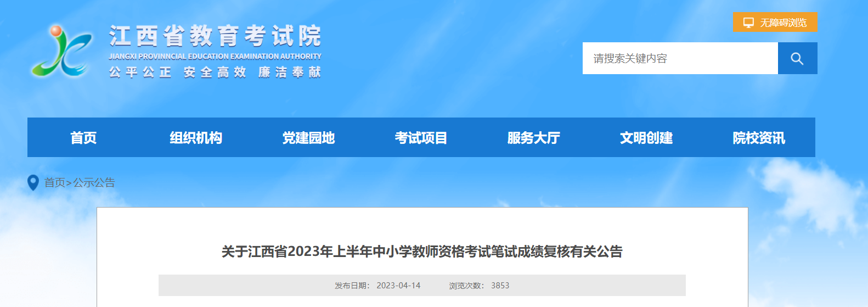Click 公示公告 breadcrumb link
The height and width of the screenshot is (307, 868).
[94, 183]
